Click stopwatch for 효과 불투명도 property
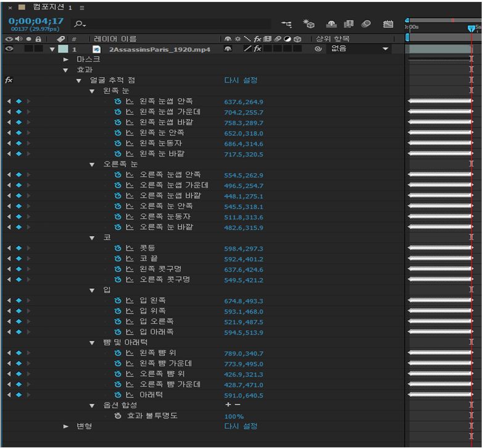The height and width of the screenshot is (448, 483). pos(118,416)
